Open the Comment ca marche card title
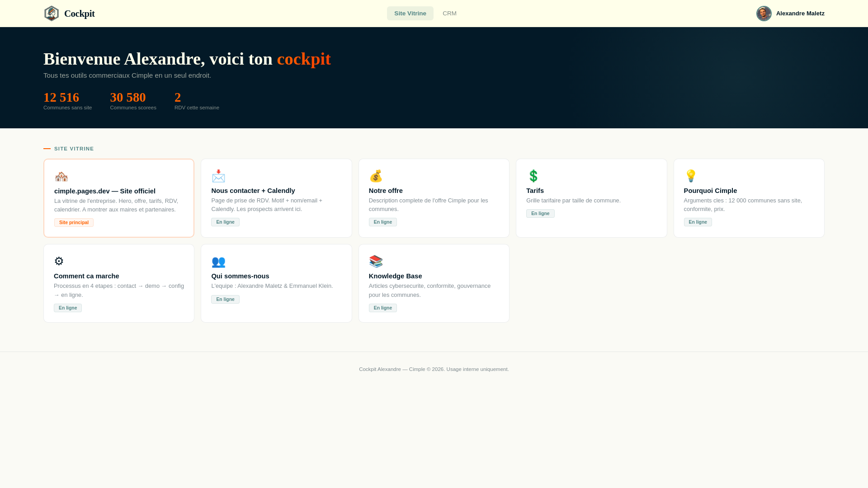The image size is (868, 488). (86, 276)
